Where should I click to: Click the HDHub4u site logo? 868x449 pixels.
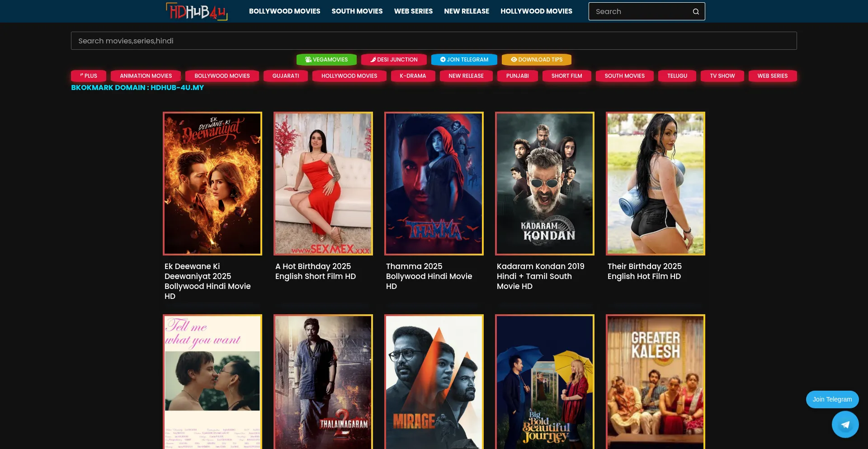tap(197, 11)
